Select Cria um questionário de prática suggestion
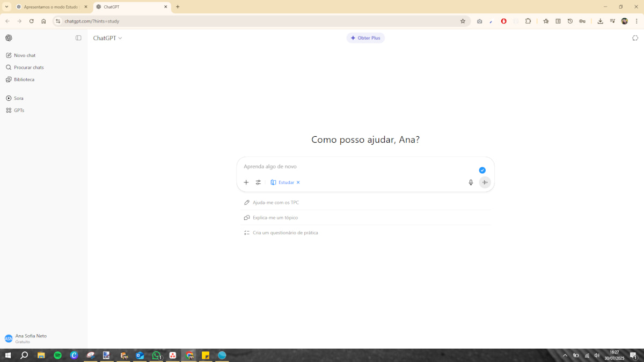Screen dimensions: 644x362 click(x=285, y=233)
